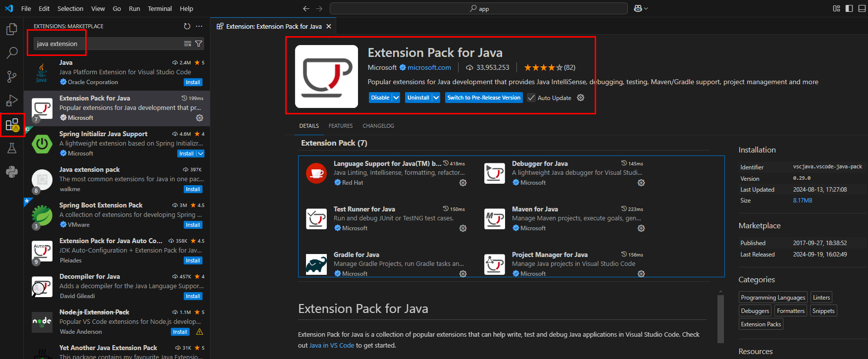Open the Testing flask icon
Screen dimensions: 868x359
(12, 148)
